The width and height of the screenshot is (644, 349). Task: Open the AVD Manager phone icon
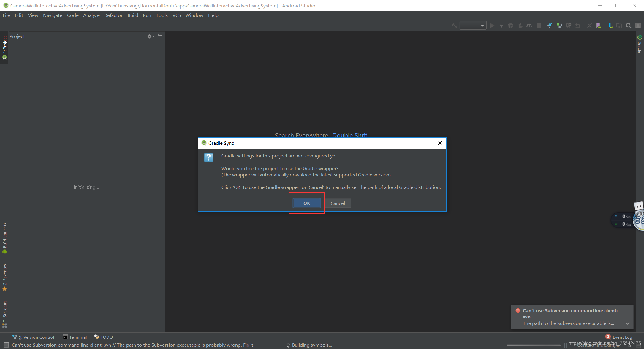pyautogui.click(x=599, y=26)
